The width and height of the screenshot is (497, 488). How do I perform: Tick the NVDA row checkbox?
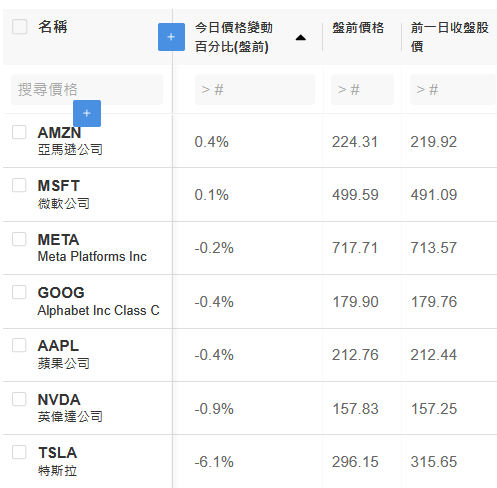click(19, 399)
